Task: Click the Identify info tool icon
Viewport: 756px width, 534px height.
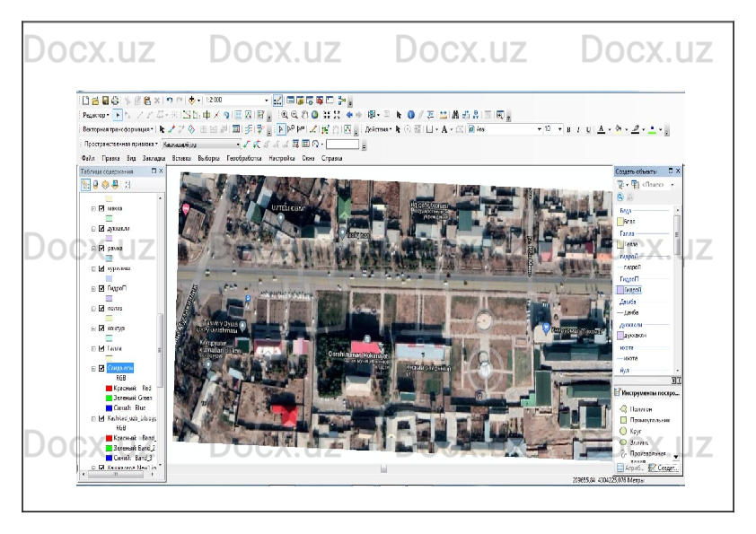Action: (x=410, y=115)
